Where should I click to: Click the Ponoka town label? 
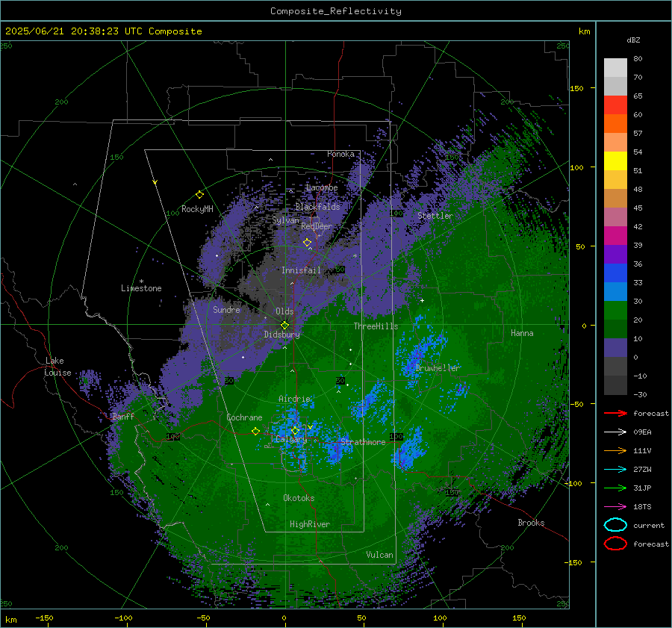point(340,154)
